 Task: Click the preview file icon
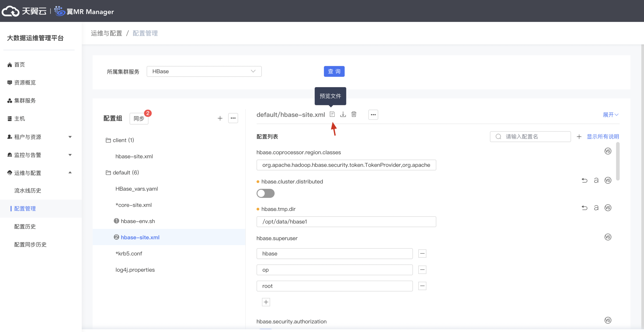point(332,114)
